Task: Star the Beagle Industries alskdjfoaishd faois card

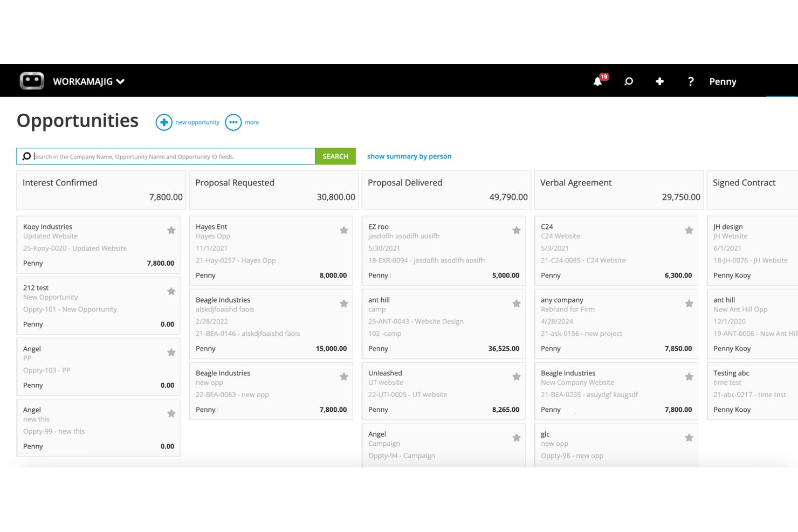Action: pos(344,304)
